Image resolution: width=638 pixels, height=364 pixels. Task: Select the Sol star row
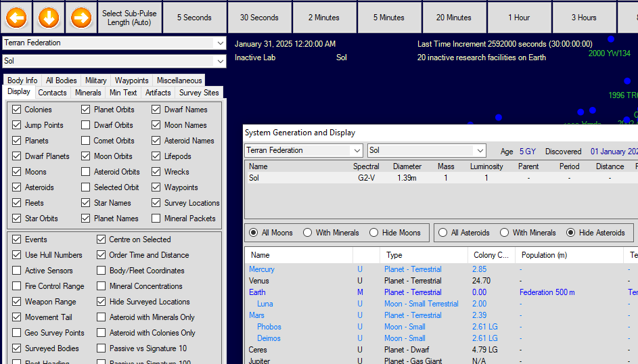(442, 178)
